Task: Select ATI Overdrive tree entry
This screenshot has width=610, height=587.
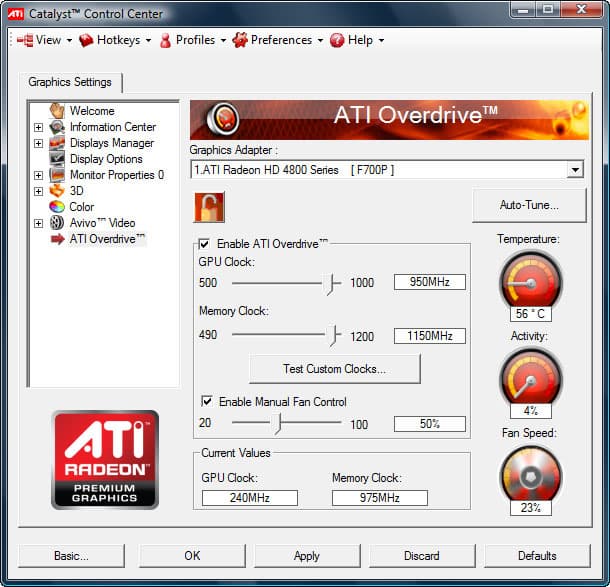Action: (x=107, y=238)
